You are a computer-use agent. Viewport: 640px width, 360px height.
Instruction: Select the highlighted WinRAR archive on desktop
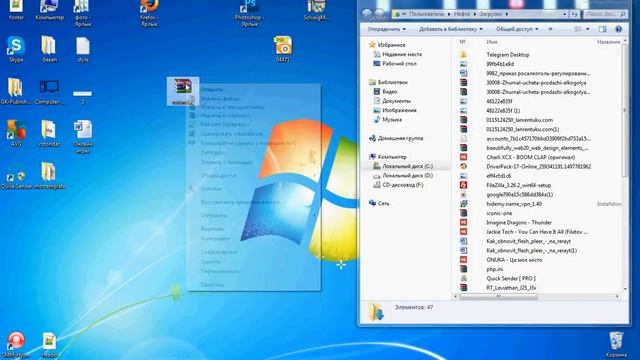tap(183, 91)
